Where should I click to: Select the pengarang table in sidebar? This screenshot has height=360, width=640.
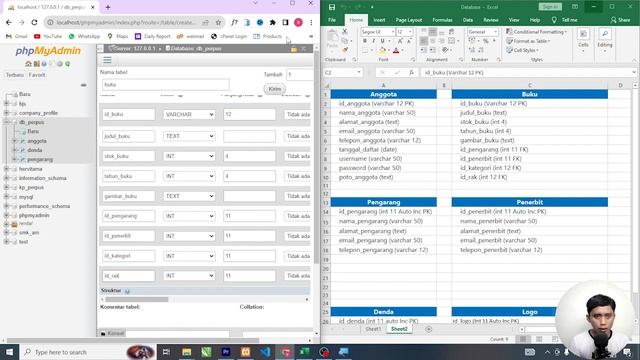pos(40,160)
